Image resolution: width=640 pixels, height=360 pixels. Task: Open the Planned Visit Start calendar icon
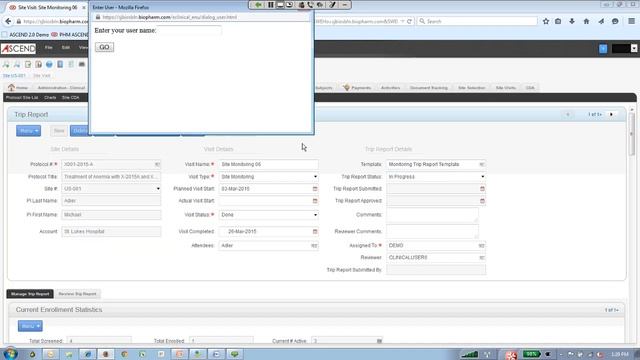(315, 189)
